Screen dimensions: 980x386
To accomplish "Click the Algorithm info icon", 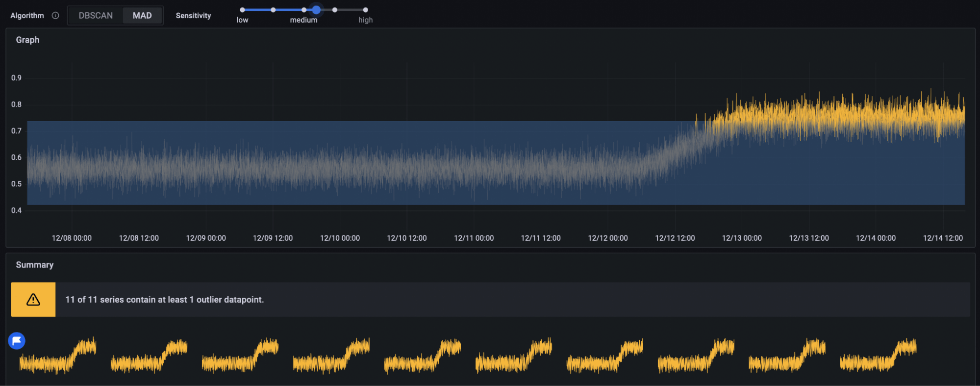I will tap(55, 16).
